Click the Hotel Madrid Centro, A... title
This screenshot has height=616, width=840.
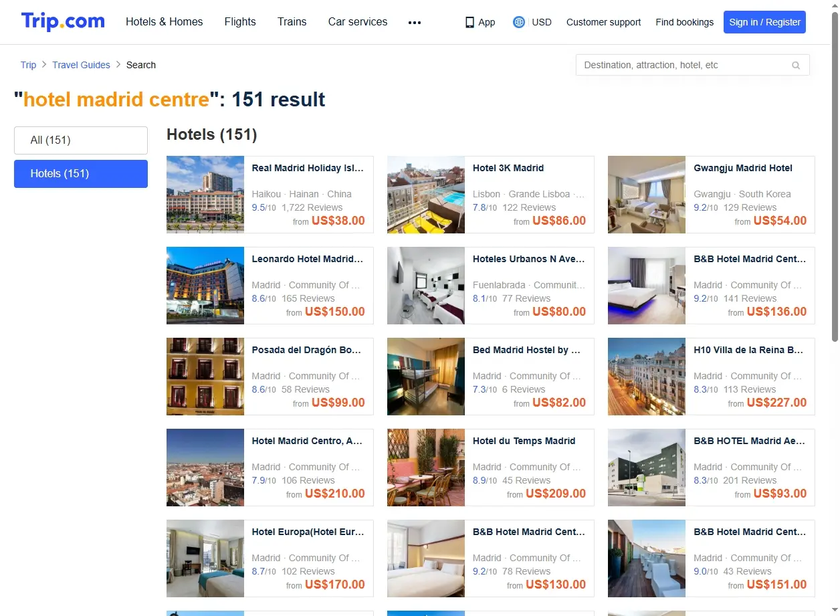[x=307, y=441]
